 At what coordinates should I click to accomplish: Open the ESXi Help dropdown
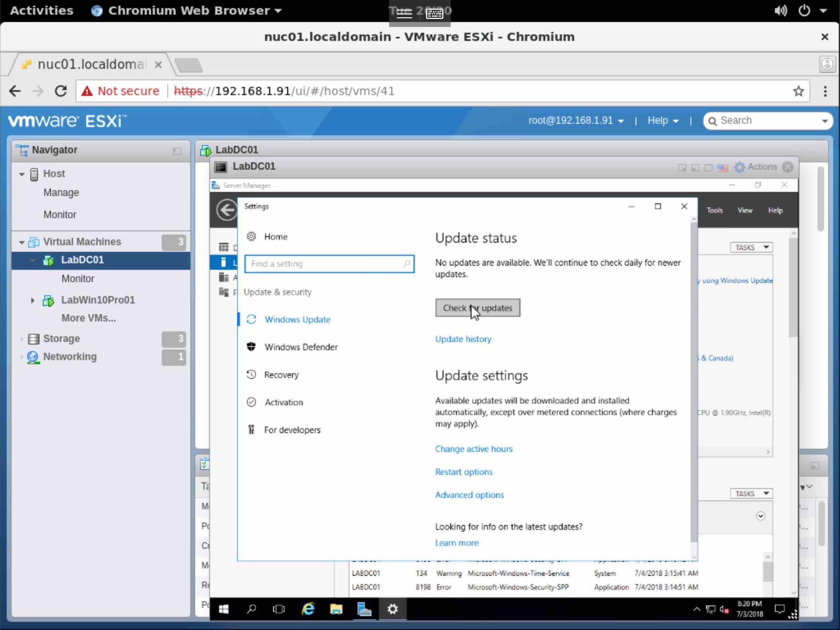(x=663, y=121)
